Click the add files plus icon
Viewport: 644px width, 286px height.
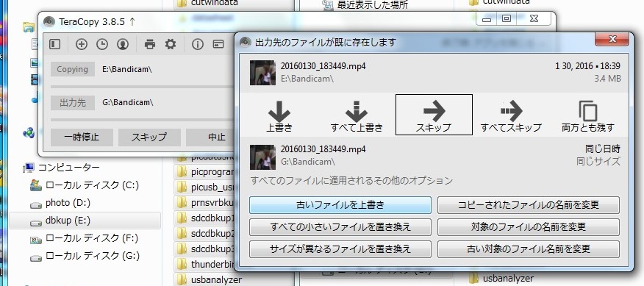[x=82, y=44]
